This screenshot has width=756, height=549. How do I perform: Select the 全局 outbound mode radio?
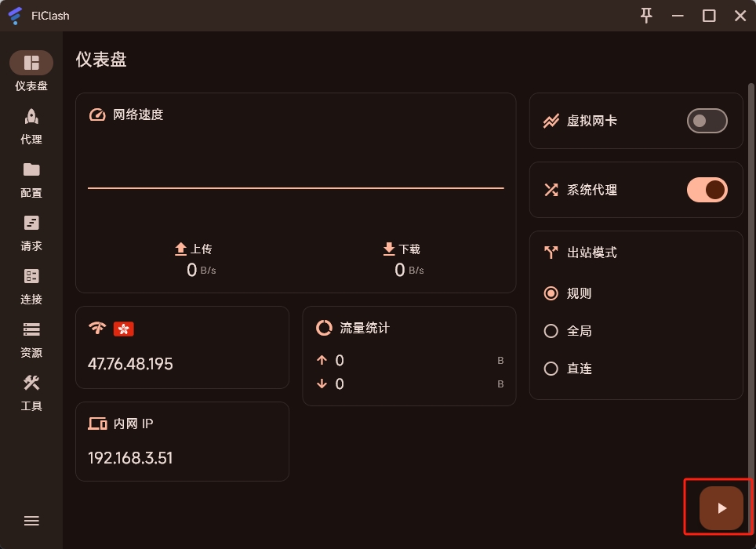(x=551, y=331)
